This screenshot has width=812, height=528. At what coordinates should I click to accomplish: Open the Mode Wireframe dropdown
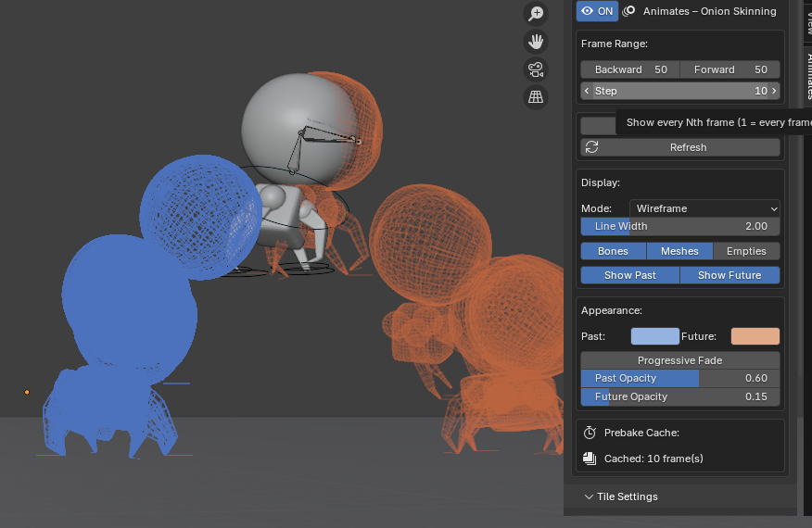(x=704, y=208)
